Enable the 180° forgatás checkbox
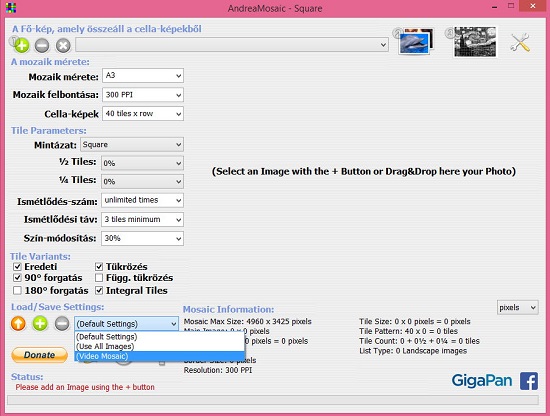 [x=17, y=290]
